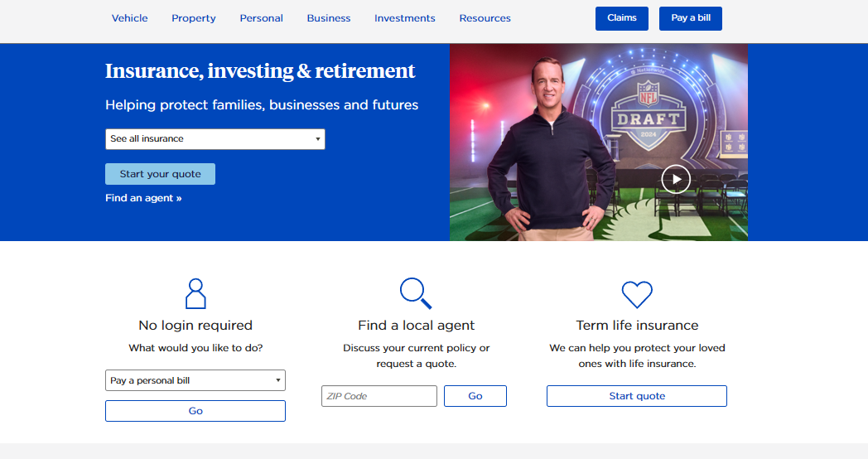The image size is (868, 459).
Task: Click the person icon above No login required
Action: pyautogui.click(x=195, y=293)
